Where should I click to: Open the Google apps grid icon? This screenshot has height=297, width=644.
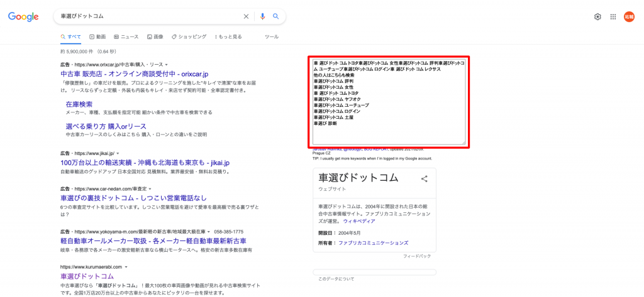(x=613, y=17)
